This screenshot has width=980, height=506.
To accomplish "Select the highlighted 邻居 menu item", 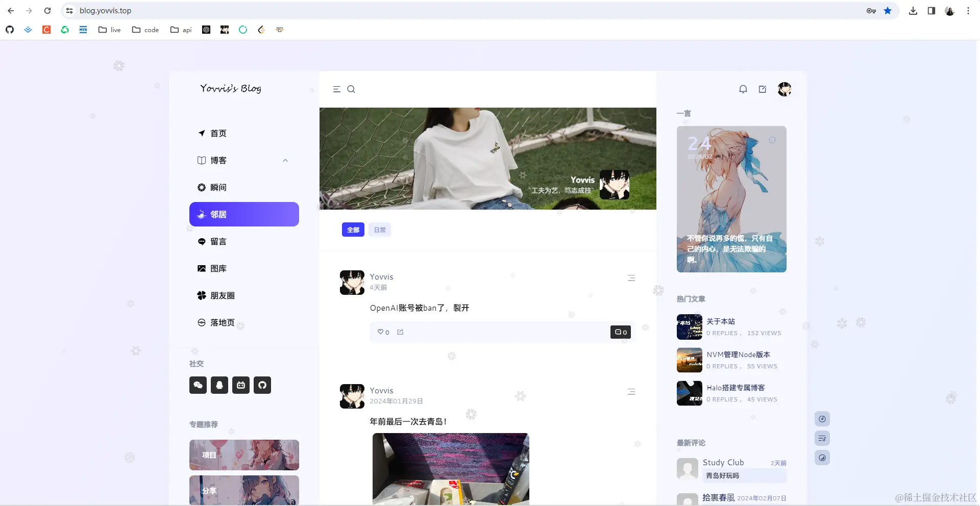I will point(244,214).
